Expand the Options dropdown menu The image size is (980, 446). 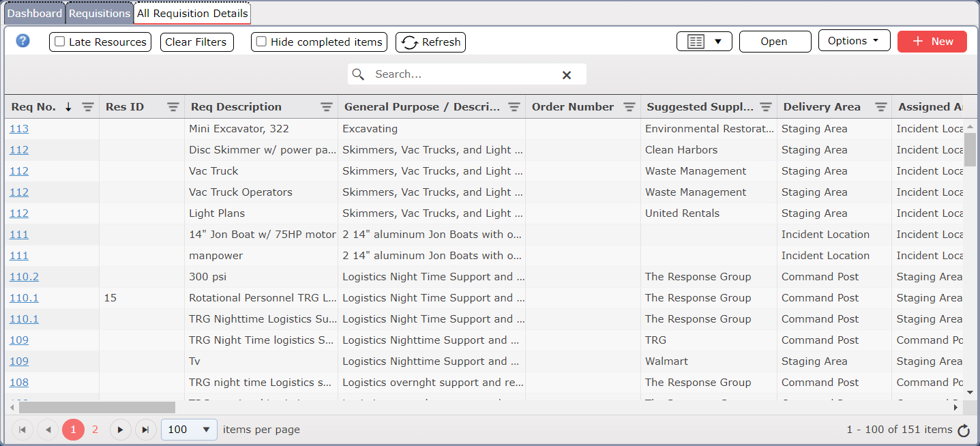(853, 41)
